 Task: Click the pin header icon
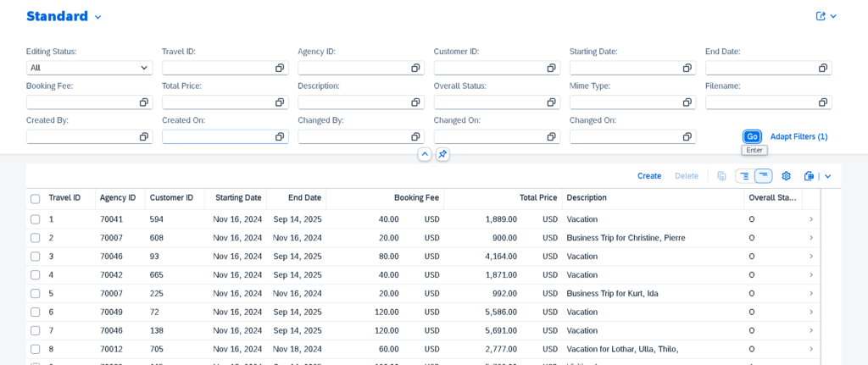coord(442,154)
